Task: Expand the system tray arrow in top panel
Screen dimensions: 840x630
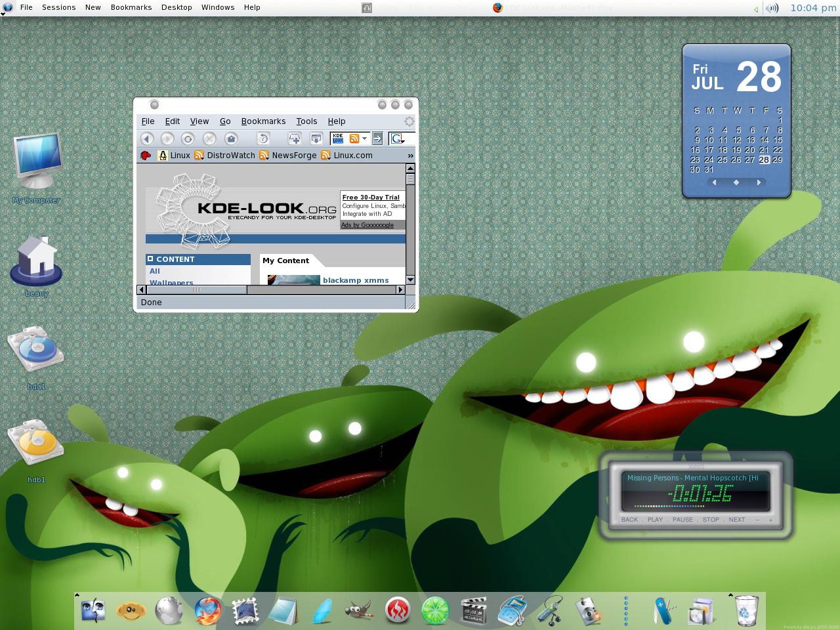Action: click(x=756, y=9)
